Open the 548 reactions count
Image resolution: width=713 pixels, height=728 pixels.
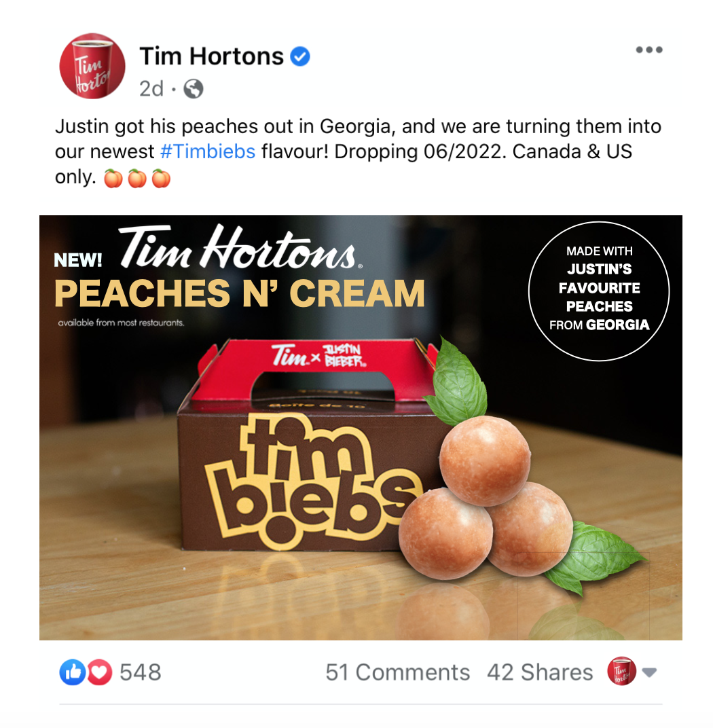tap(140, 672)
